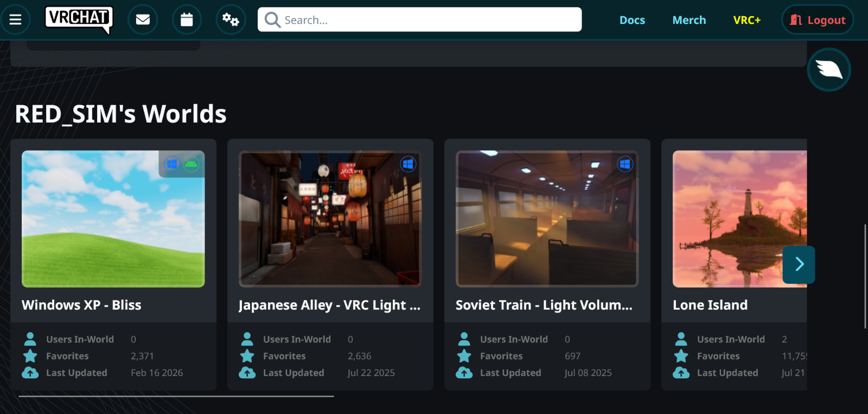Click favorites count 2,371
This screenshot has height=414, width=868.
click(x=142, y=356)
